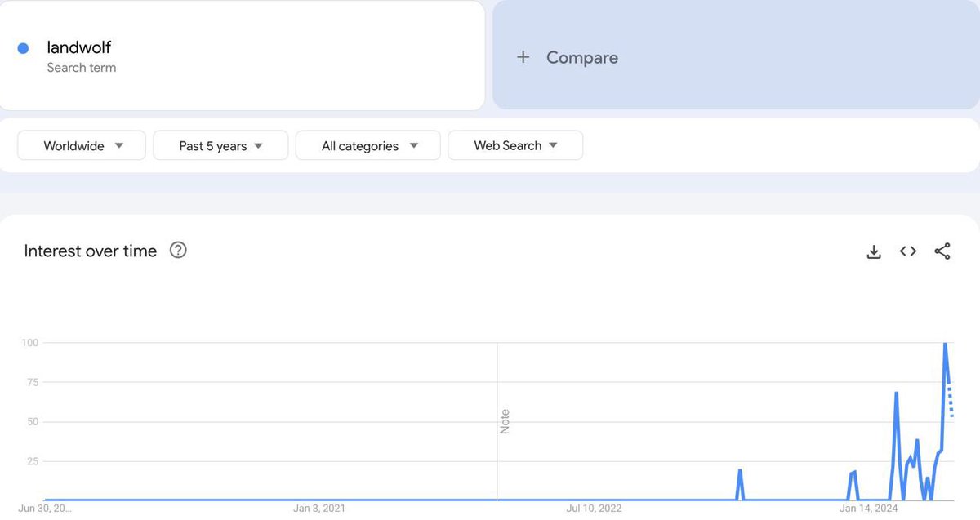Screen dimensions: 980x520
Task: Click the Interest over time heading
Action: (91, 251)
